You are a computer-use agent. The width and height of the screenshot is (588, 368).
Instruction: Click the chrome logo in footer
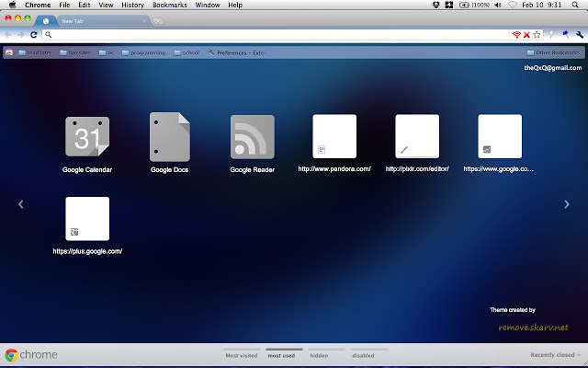31,355
